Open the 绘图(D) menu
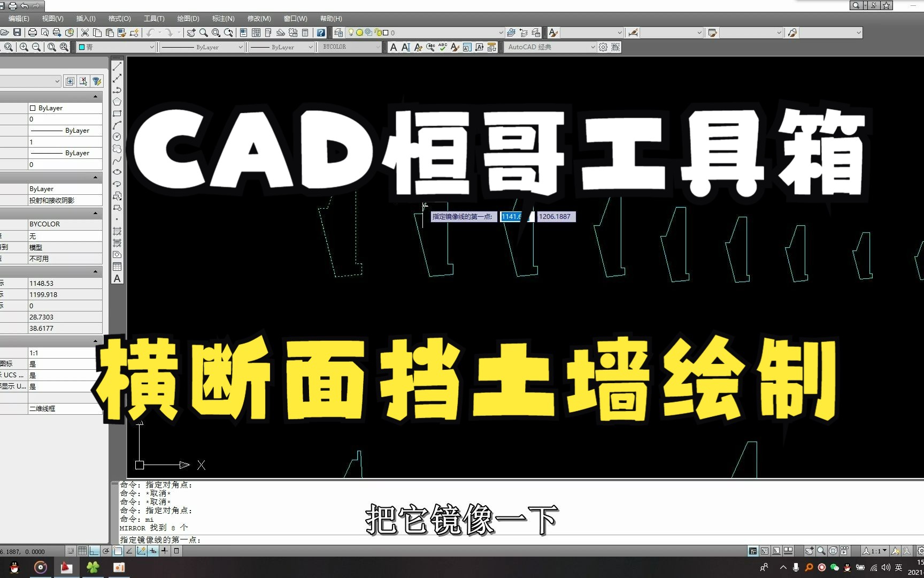The height and width of the screenshot is (578, 924). [x=188, y=18]
